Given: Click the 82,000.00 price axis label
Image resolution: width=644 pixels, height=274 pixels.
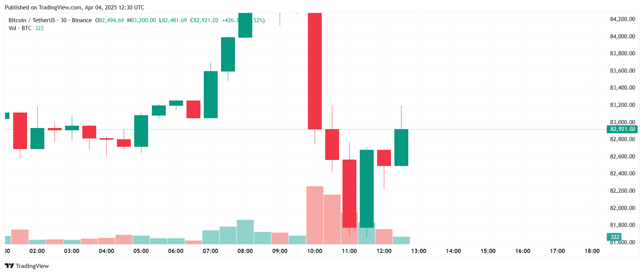Looking at the screenshot, I should tap(622, 208).
